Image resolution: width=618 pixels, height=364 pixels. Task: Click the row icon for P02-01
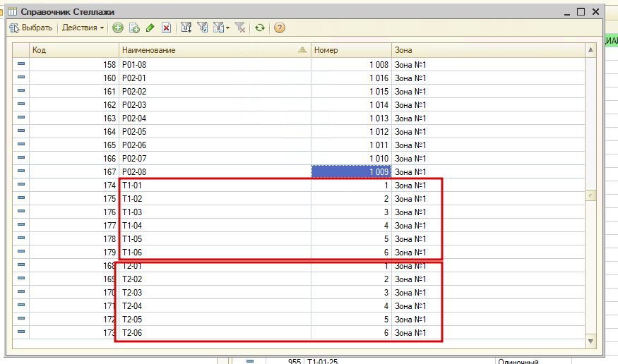pos(21,77)
